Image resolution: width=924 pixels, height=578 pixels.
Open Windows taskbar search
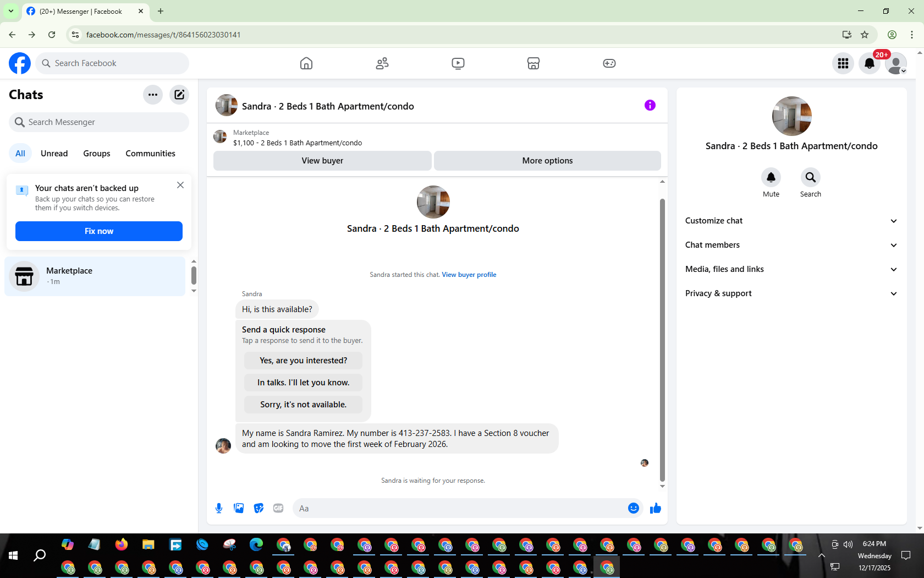tap(40, 555)
